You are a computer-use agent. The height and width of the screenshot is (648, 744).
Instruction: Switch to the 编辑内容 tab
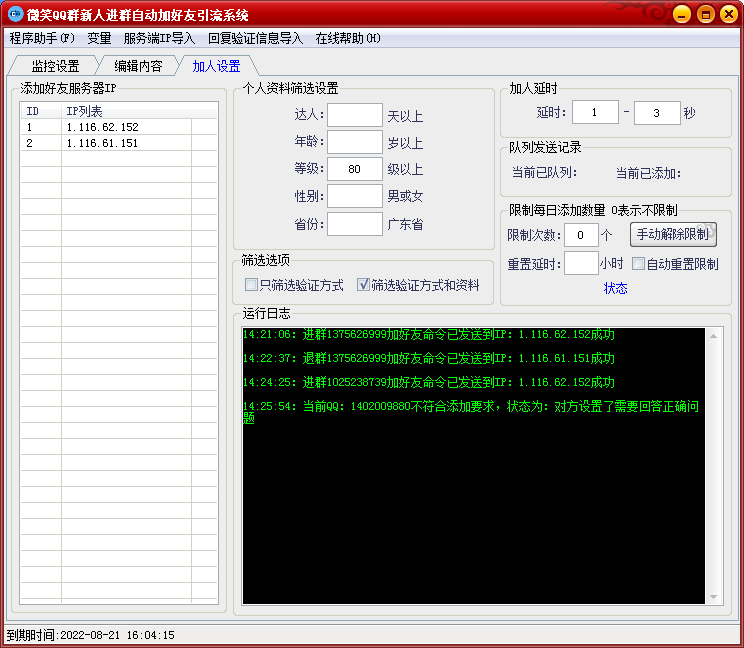[x=138, y=66]
